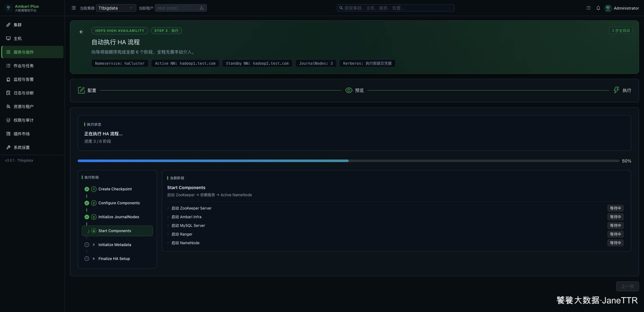
Task: Click the search magnifier icon
Action: tap(341, 8)
